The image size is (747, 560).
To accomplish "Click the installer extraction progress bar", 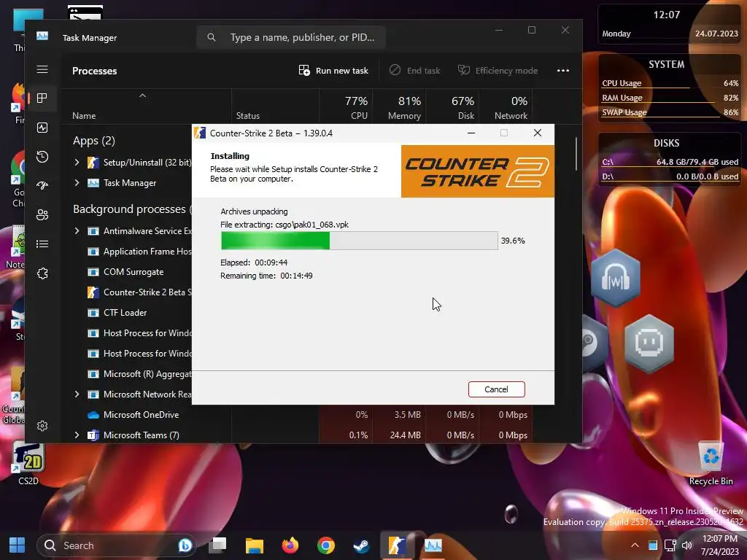I will pyautogui.click(x=359, y=241).
